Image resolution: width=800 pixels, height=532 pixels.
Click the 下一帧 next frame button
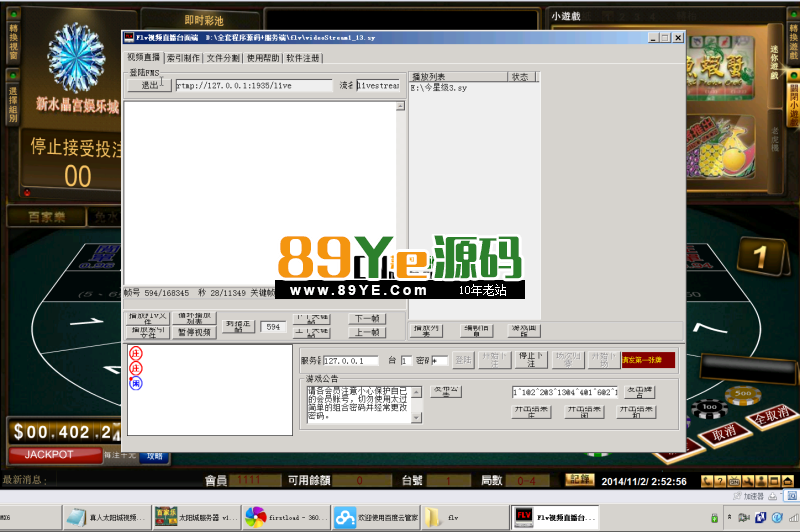[x=366, y=318]
